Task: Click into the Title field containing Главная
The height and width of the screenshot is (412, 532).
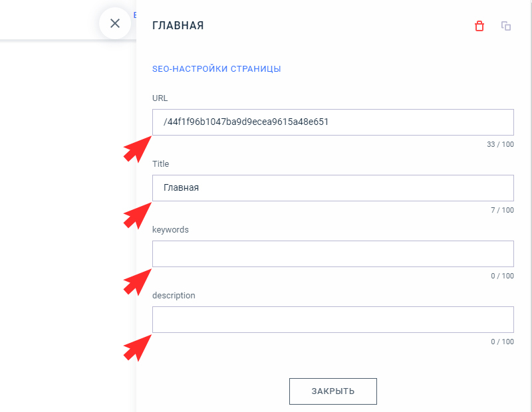Action: click(x=333, y=188)
